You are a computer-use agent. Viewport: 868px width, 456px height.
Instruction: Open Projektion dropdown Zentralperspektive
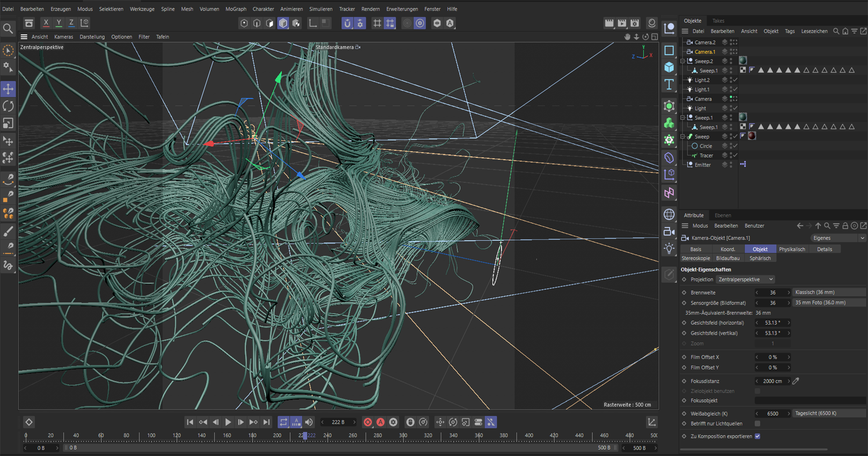tap(746, 279)
